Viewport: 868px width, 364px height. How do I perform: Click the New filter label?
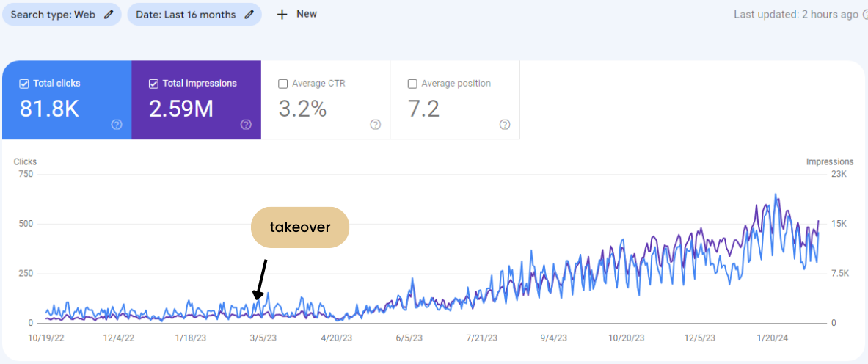tap(307, 14)
